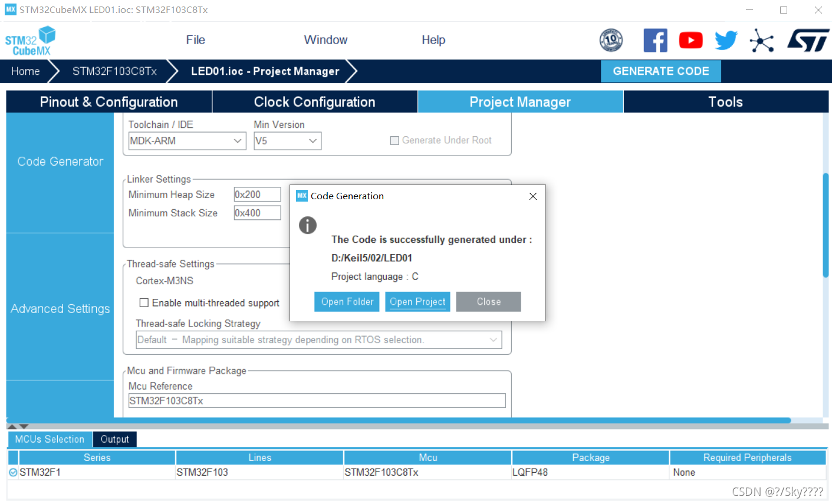Screen dimensions: 832x504
Task: Select the Output tab
Action: (x=114, y=439)
